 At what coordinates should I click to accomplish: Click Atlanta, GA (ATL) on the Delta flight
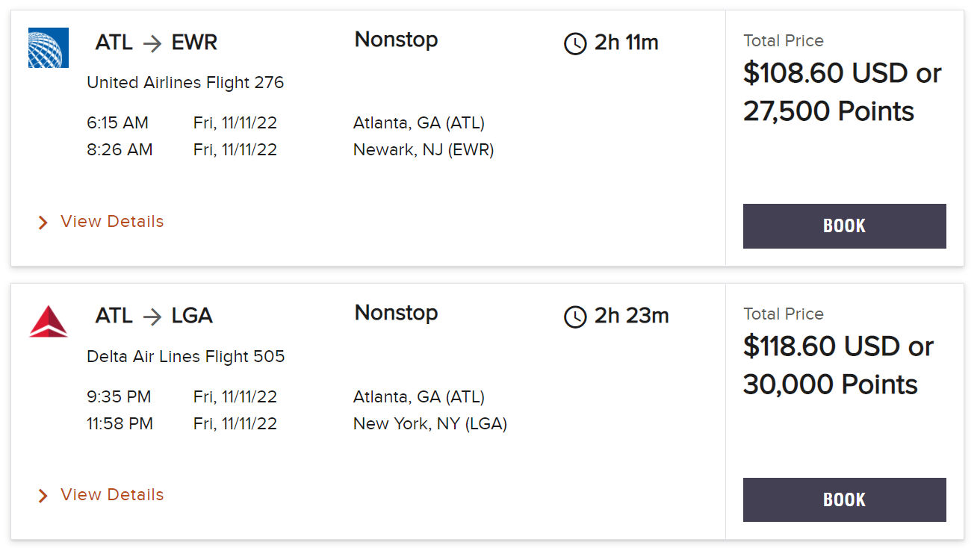(x=418, y=396)
